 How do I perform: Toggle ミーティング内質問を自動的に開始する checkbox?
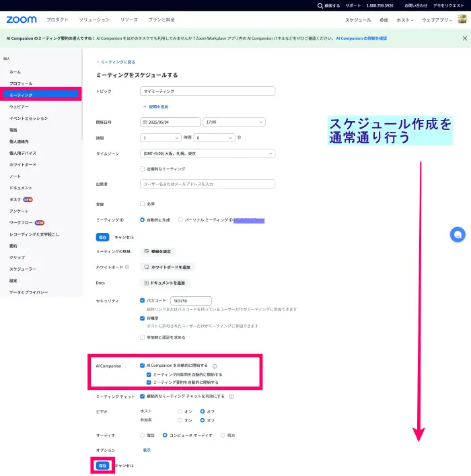pos(149,374)
